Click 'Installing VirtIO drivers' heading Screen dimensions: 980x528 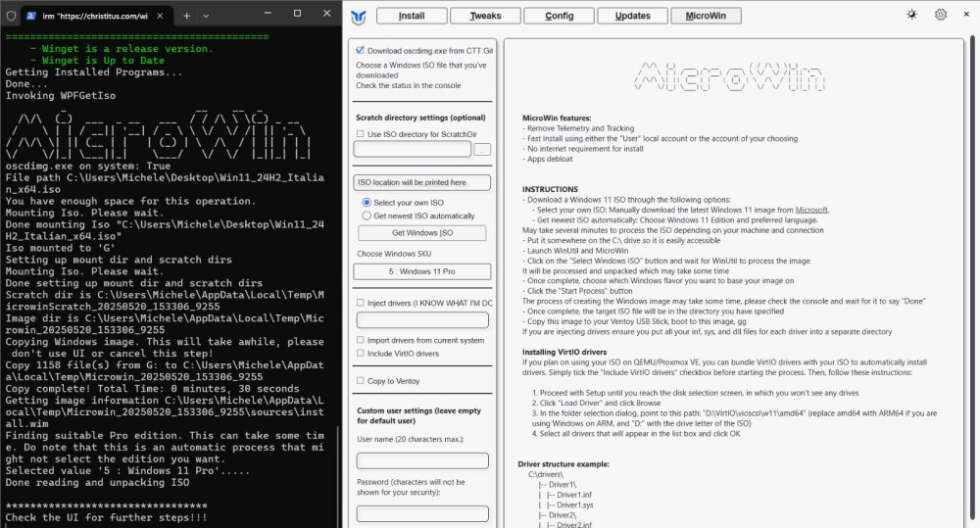click(x=564, y=352)
